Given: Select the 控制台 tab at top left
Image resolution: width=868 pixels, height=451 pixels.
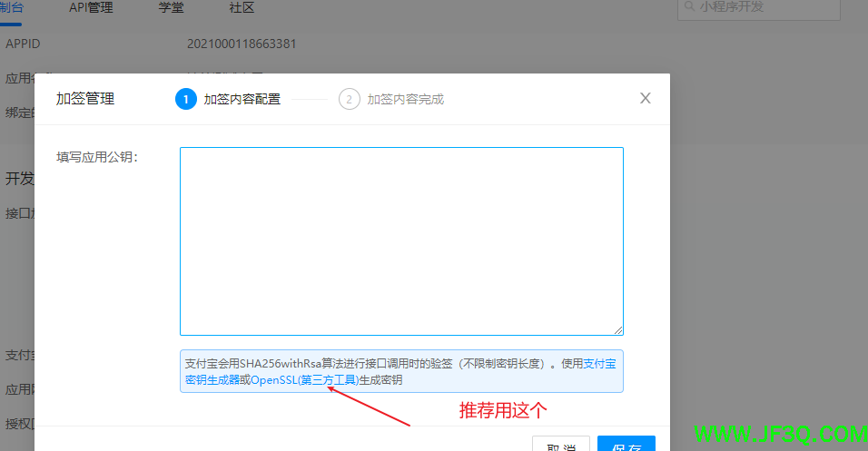Looking at the screenshot, I should click(x=12, y=7).
